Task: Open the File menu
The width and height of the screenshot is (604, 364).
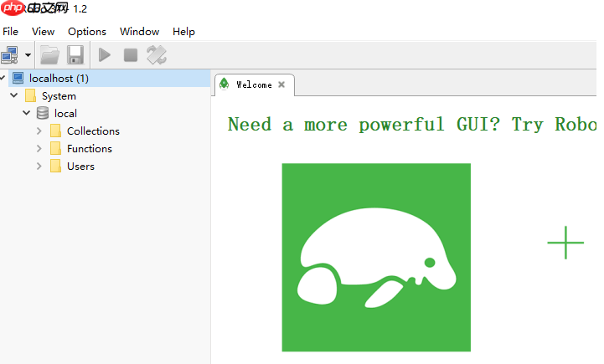Action: click(x=10, y=32)
